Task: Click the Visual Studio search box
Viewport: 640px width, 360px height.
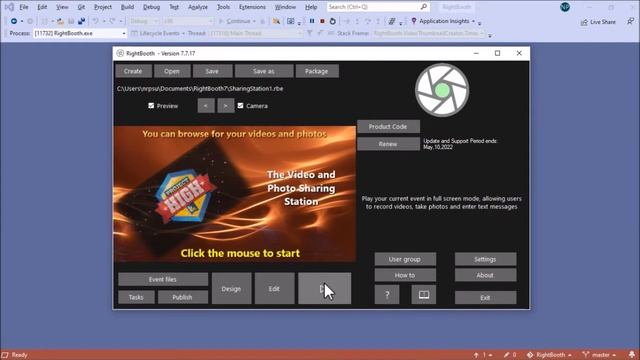Action: 378,7
